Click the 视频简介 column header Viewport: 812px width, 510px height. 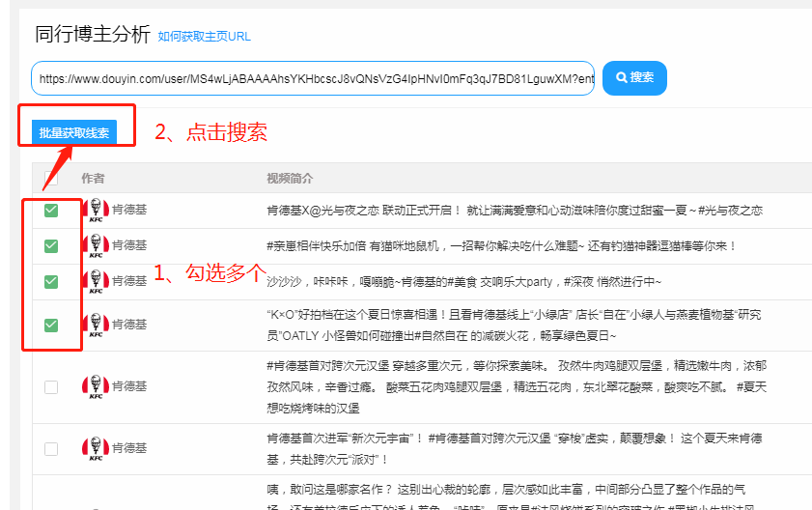pos(290,179)
